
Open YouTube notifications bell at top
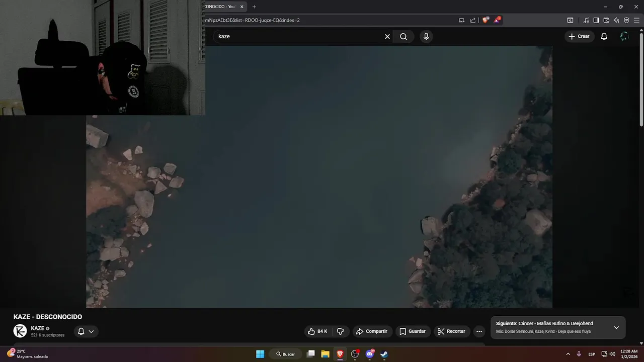click(x=604, y=36)
